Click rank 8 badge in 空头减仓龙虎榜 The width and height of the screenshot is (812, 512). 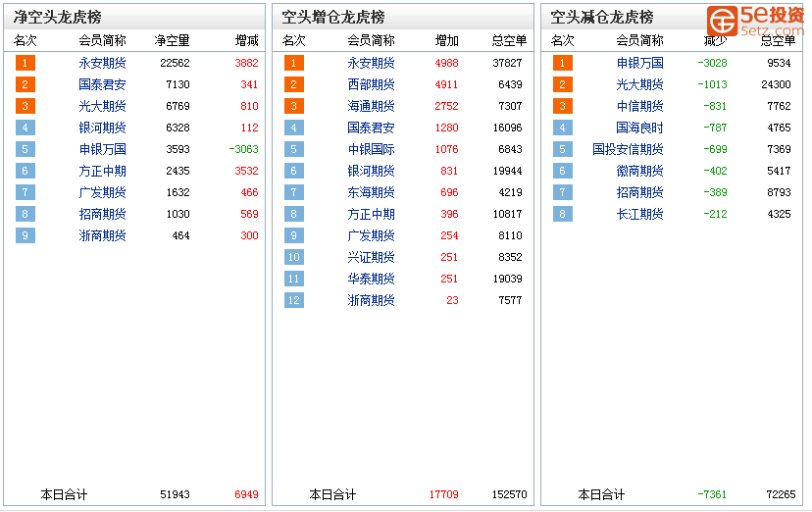pyautogui.click(x=562, y=214)
